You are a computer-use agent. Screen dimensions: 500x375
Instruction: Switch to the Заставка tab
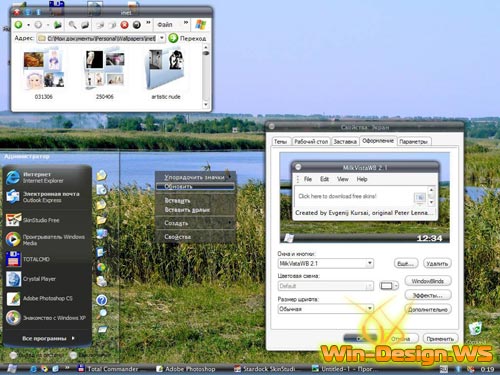pyautogui.click(x=345, y=142)
